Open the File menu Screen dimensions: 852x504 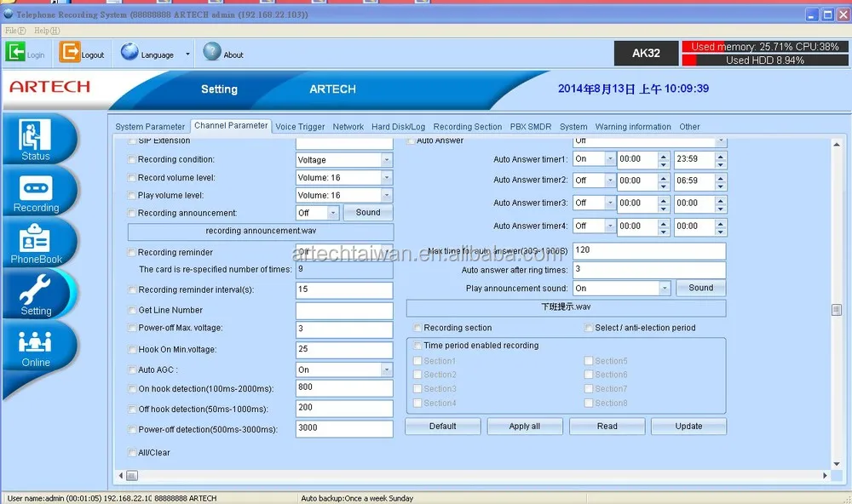pos(15,31)
